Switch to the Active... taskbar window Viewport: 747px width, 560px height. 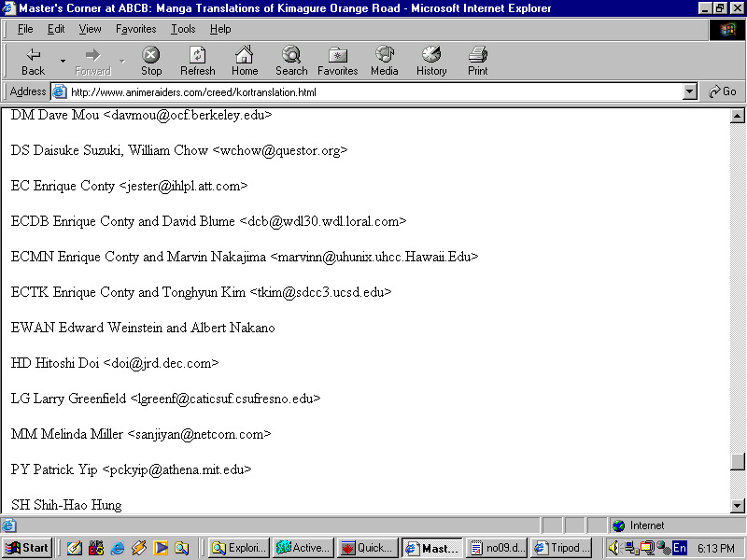pyautogui.click(x=303, y=548)
